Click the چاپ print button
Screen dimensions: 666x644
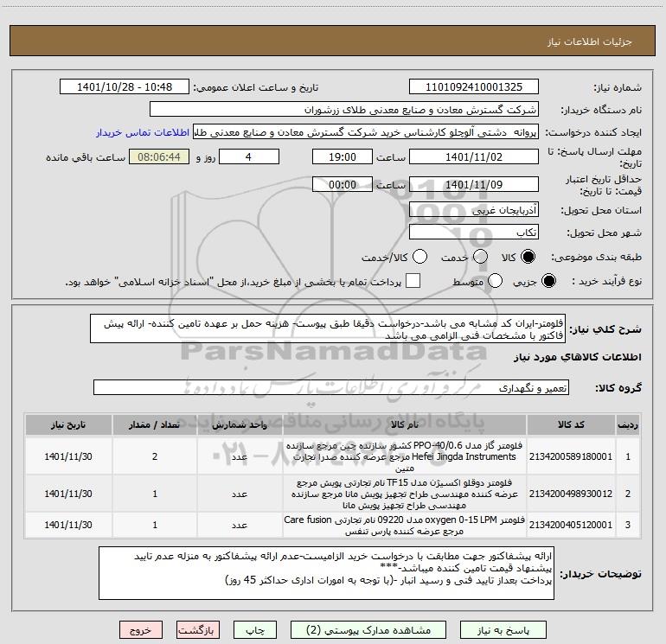click(x=255, y=630)
